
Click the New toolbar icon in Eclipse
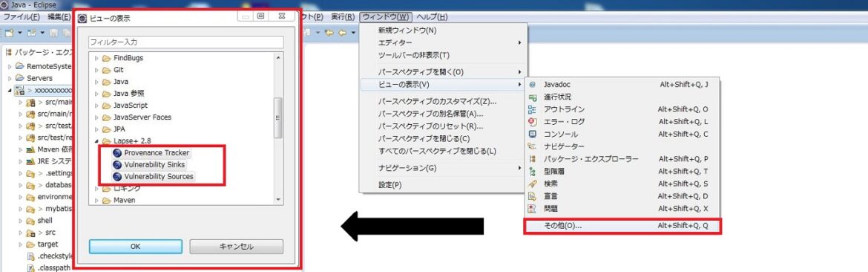(9, 33)
